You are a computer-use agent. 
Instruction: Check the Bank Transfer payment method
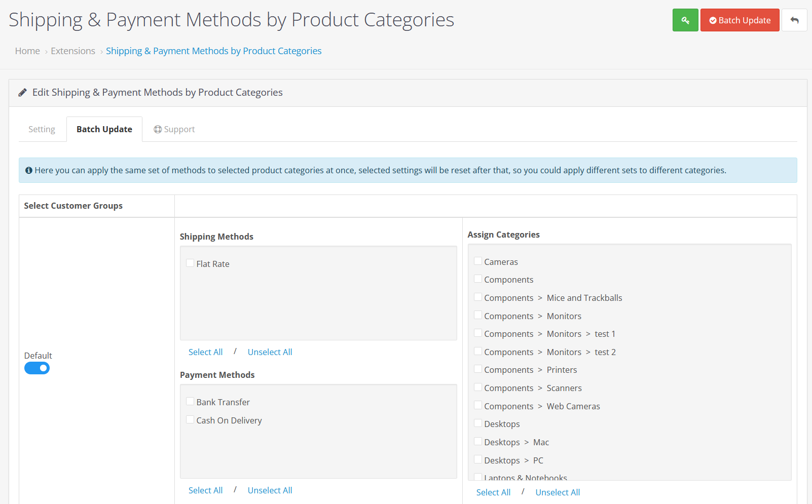click(190, 402)
